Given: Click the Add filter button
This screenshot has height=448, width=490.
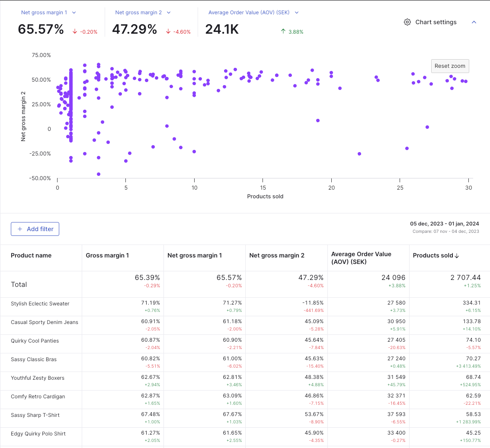Looking at the screenshot, I should coord(35,229).
